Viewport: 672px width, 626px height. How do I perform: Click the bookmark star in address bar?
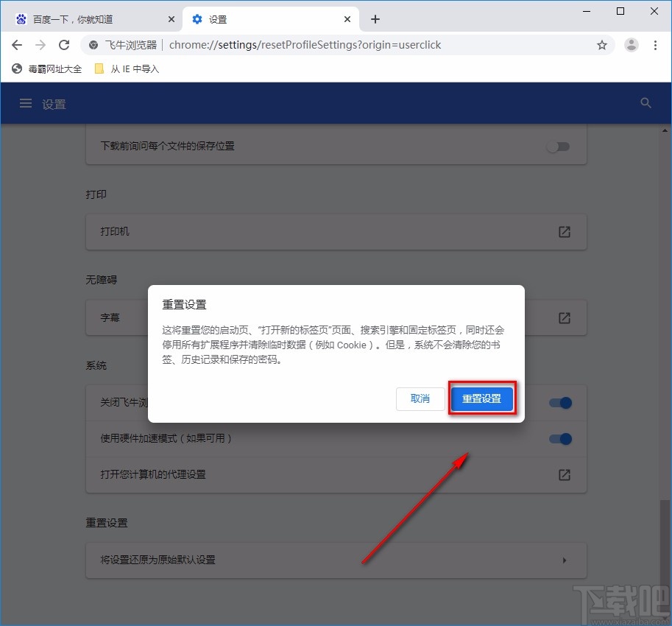[x=602, y=45]
